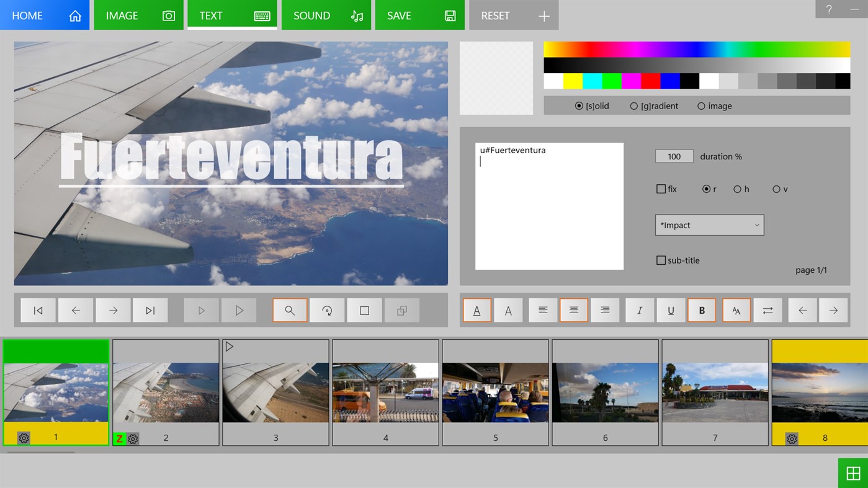Open the settings gear on slide 1
The width and height of the screenshot is (868, 488).
click(x=23, y=438)
